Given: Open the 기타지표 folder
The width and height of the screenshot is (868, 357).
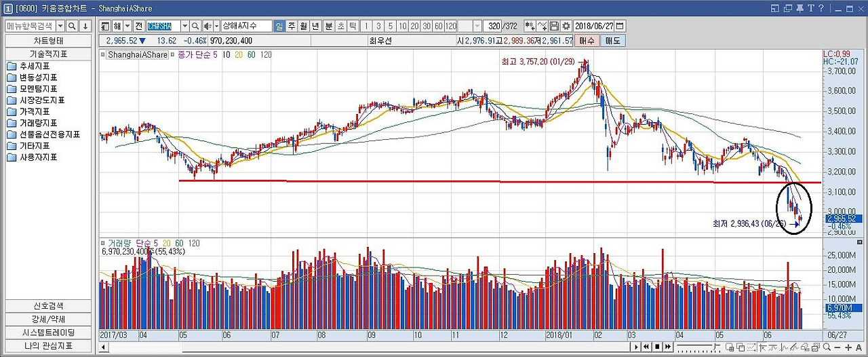Looking at the screenshot, I should click(28, 145).
